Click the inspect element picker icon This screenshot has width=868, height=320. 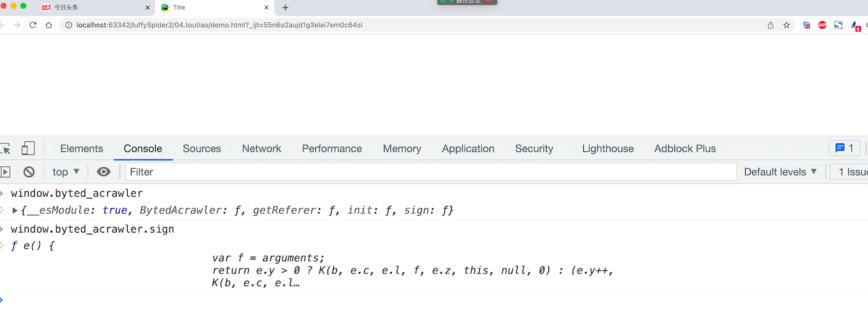tap(6, 148)
